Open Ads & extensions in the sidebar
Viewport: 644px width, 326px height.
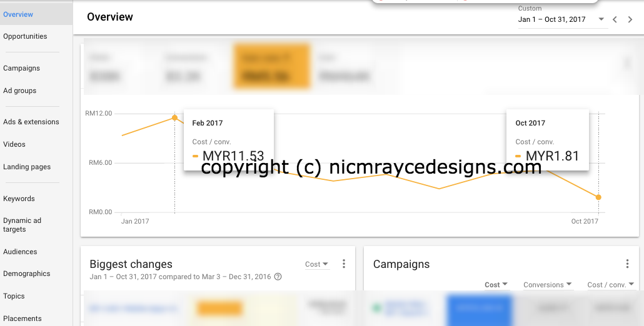[31, 122]
